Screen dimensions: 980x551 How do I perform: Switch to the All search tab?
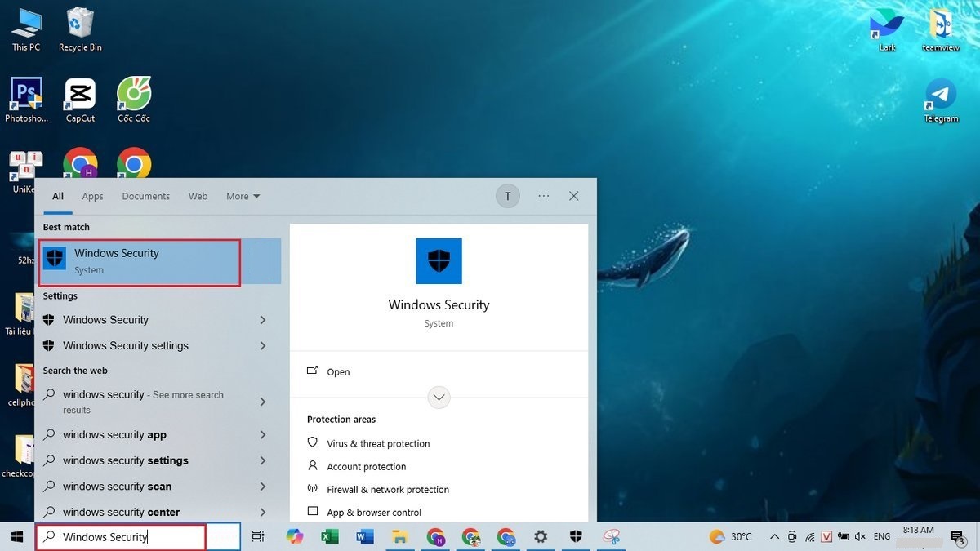pos(58,196)
